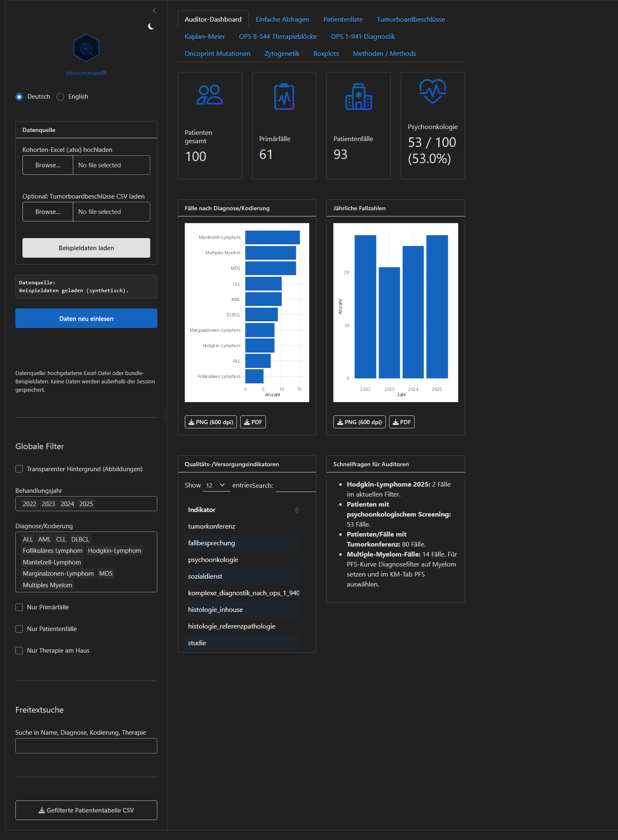Click the zhncommandR hexagon logo
Viewport: 618px width, 840px height.
click(x=86, y=48)
